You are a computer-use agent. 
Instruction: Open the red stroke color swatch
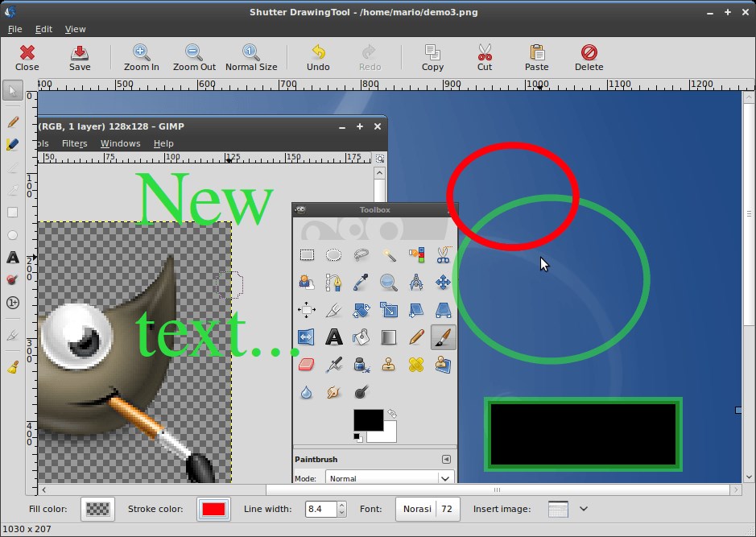(213, 509)
